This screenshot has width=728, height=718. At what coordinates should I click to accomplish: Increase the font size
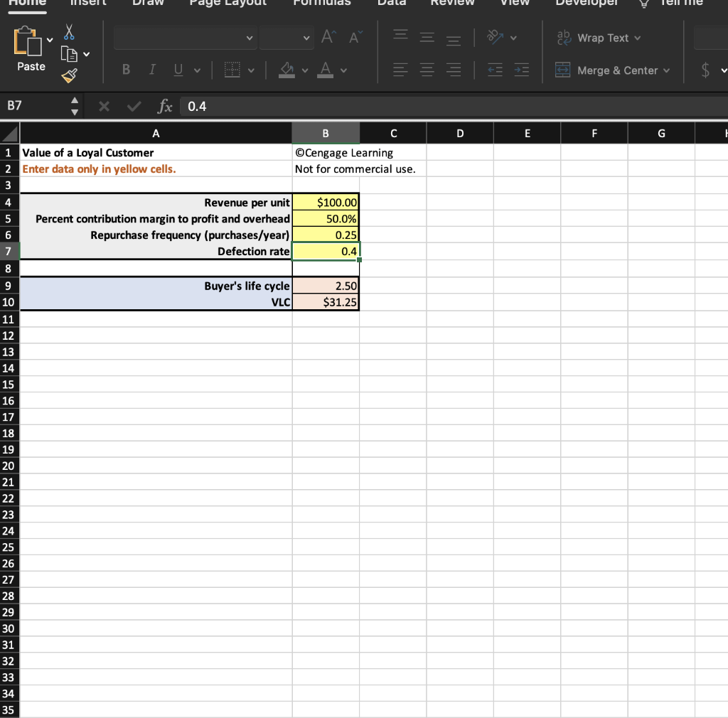click(326, 38)
